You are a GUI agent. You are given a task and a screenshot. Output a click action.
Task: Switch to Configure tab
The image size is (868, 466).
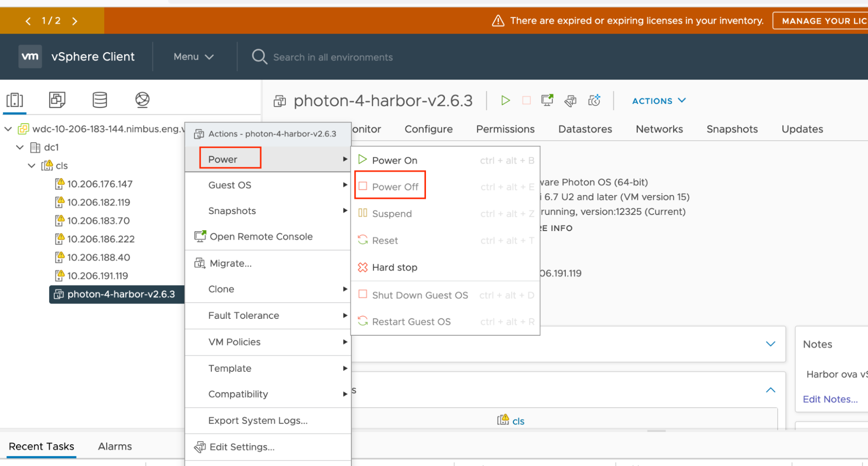click(x=429, y=129)
